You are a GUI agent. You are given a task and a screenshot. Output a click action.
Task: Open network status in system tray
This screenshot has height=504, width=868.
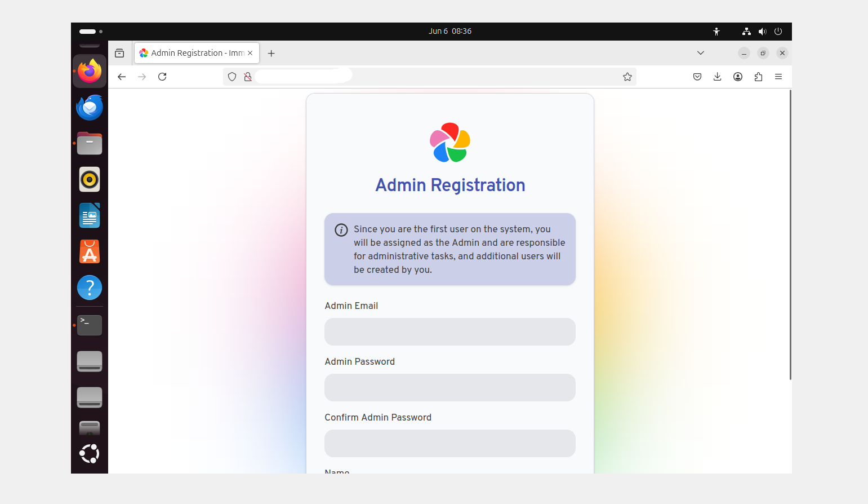[746, 32]
